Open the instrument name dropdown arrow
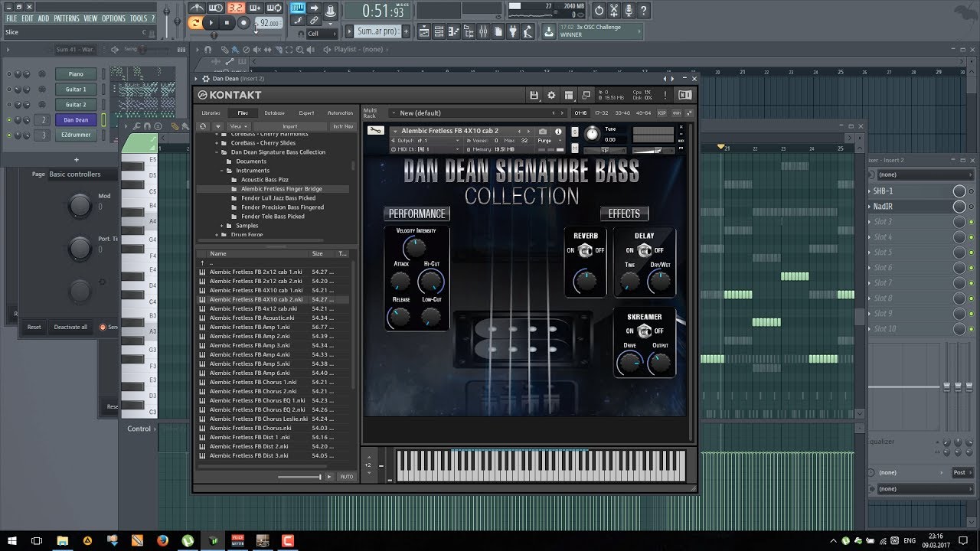980x551 pixels. [396, 131]
